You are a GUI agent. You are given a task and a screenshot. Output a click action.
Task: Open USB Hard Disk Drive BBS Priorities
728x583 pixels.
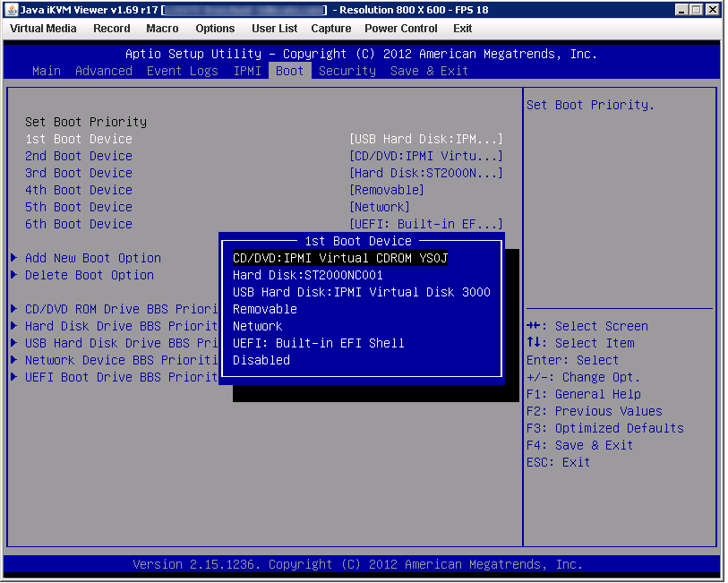tap(121, 344)
